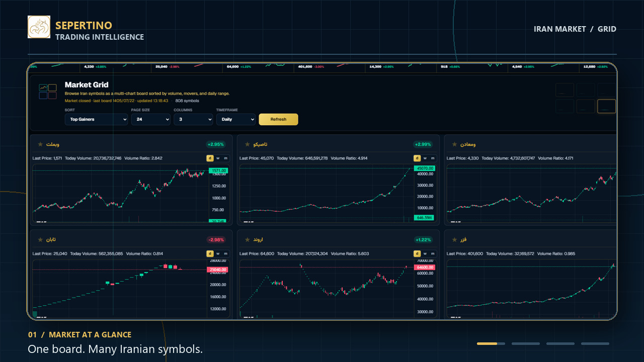Viewport: 644px width, 362px height.
Task: Change the Timeframe dropdown from Daily
Action: pos(236,119)
